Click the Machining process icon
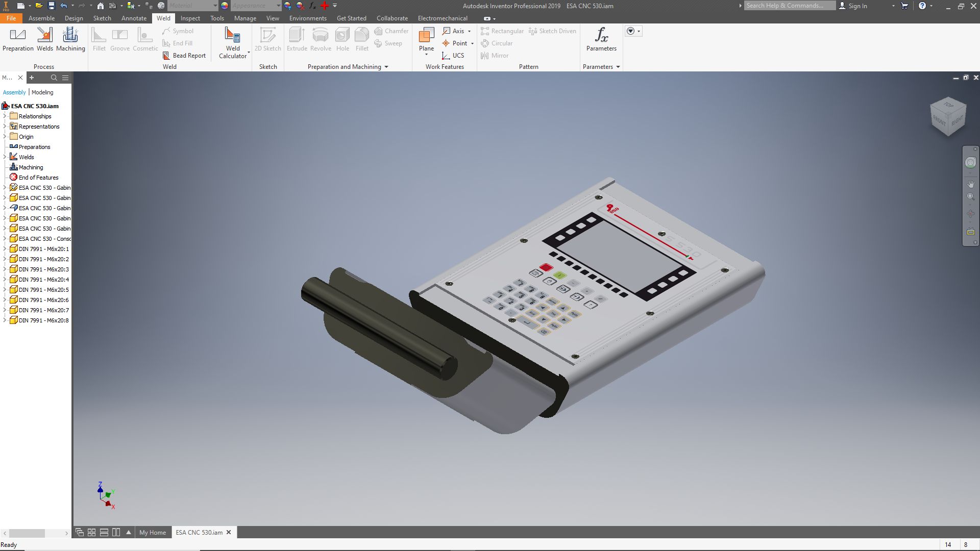Screen dimensions: 980x551 (70, 39)
